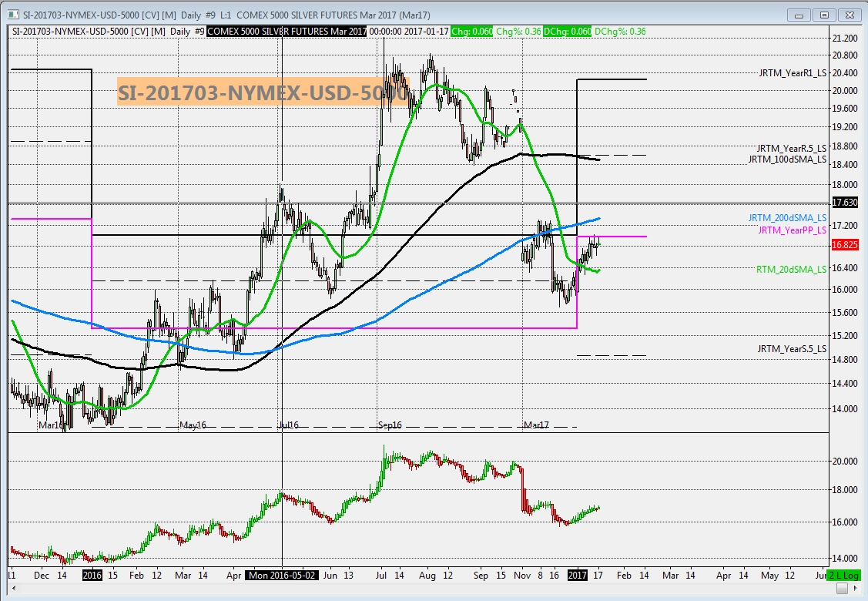The height and width of the screenshot is (601, 868).
Task: Click the horizontal scrollbar thumb
Action: (x=842, y=588)
